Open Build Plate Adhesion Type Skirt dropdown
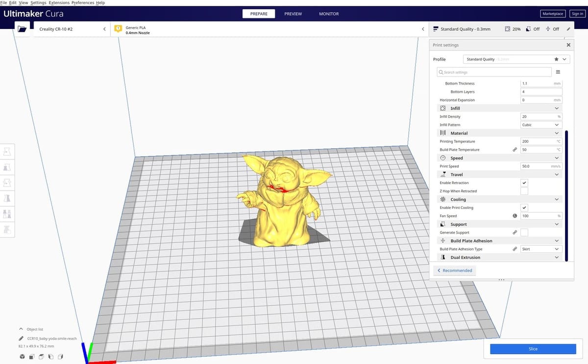Screen dimensions: 588x364 (x=541, y=249)
